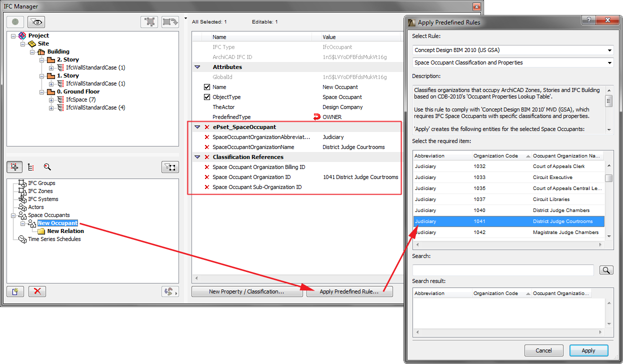
Task: Expand IfcWallStandardCase (4) node
Action: pos(51,108)
